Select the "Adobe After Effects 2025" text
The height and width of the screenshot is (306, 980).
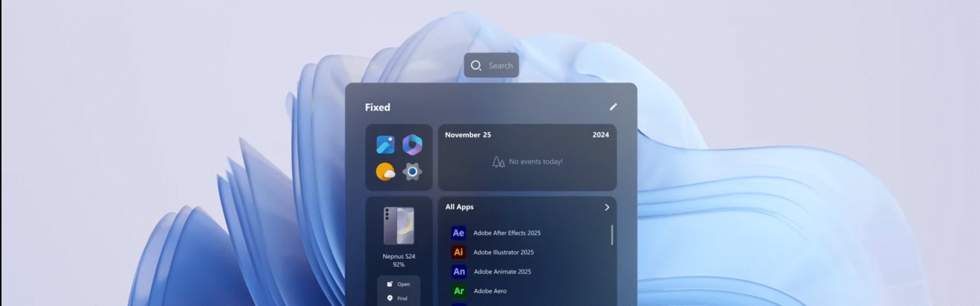pos(507,233)
